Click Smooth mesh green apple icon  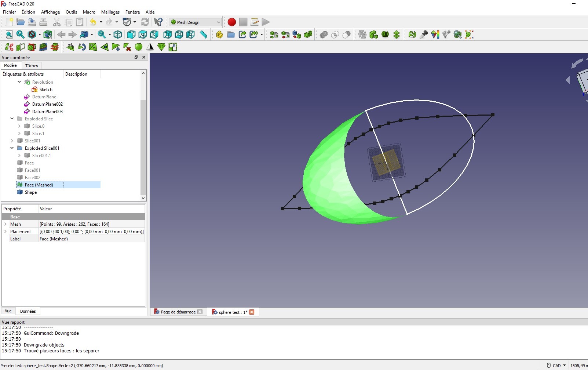pyautogui.click(x=139, y=47)
